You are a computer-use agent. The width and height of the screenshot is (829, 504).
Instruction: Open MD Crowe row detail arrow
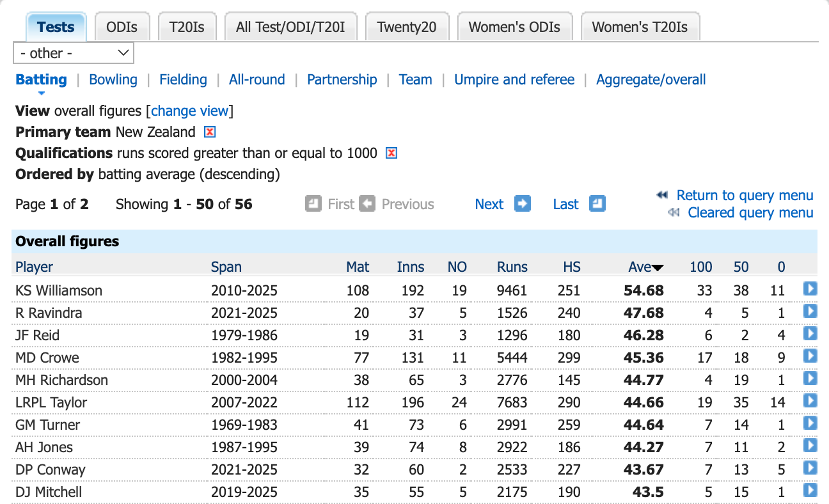tap(810, 356)
